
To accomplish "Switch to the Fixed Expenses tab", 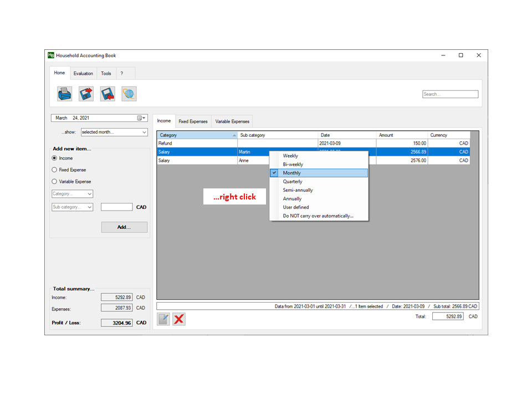I will (x=193, y=121).
